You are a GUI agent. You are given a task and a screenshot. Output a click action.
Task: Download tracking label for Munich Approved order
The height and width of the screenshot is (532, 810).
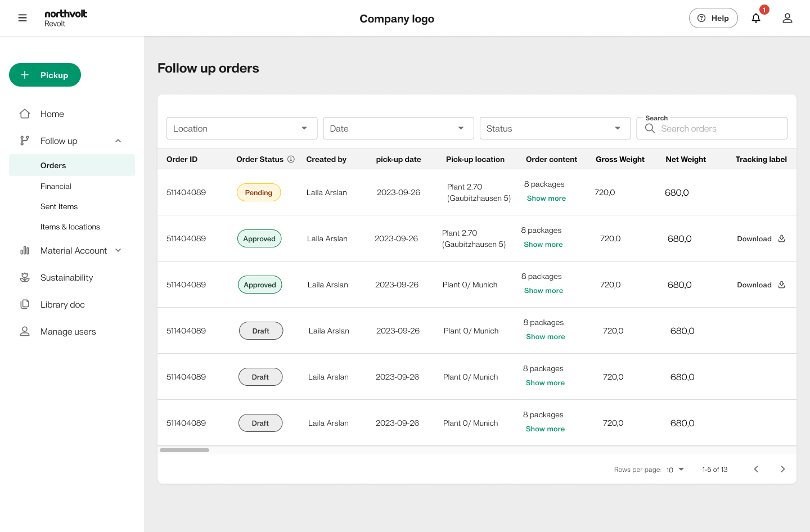click(x=761, y=285)
